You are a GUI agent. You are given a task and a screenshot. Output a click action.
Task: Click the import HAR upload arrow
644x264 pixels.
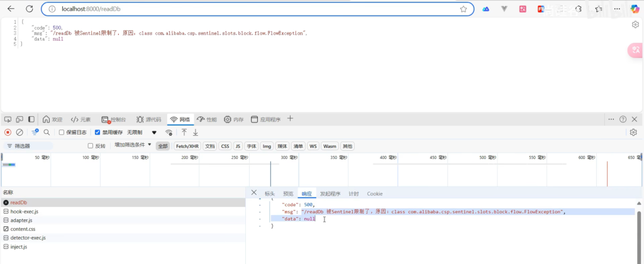pos(184,133)
